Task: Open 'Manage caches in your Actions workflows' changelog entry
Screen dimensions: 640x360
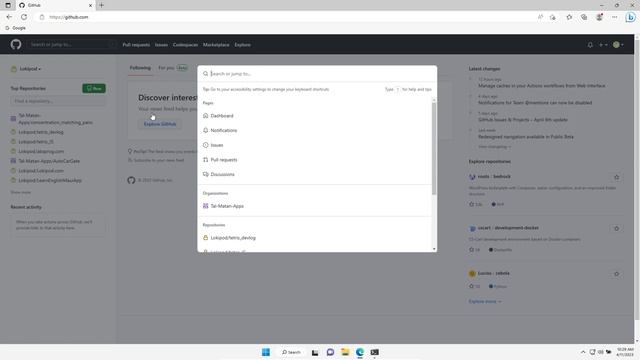Action: [x=542, y=86]
